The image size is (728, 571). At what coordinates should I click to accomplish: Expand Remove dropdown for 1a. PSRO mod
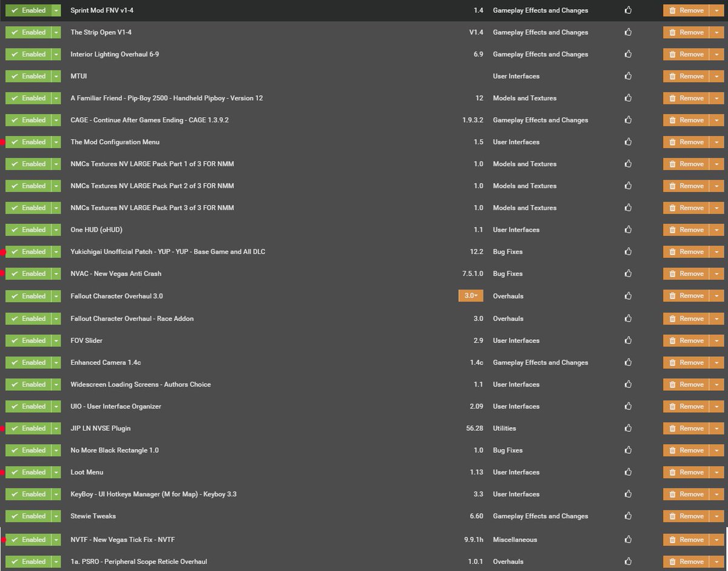point(716,561)
